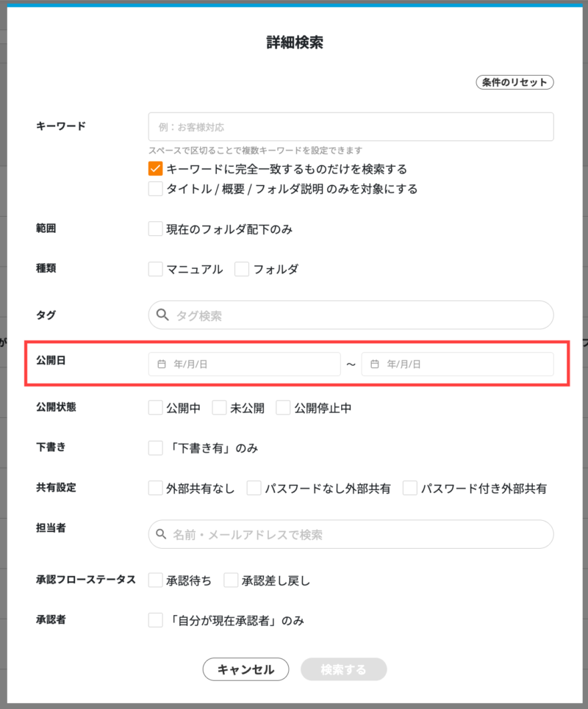The width and height of the screenshot is (588, 709).
Task: Select the フォルダ type checkbox
Action: [x=242, y=269]
